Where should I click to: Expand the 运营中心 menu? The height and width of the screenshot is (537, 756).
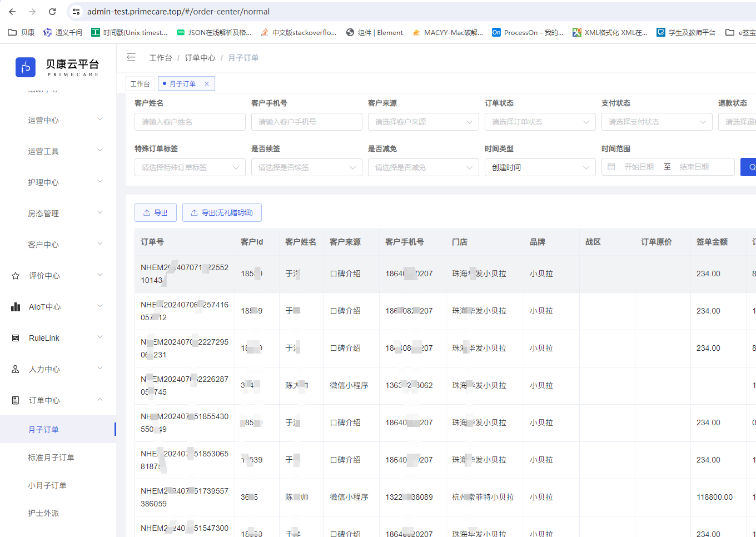point(58,120)
